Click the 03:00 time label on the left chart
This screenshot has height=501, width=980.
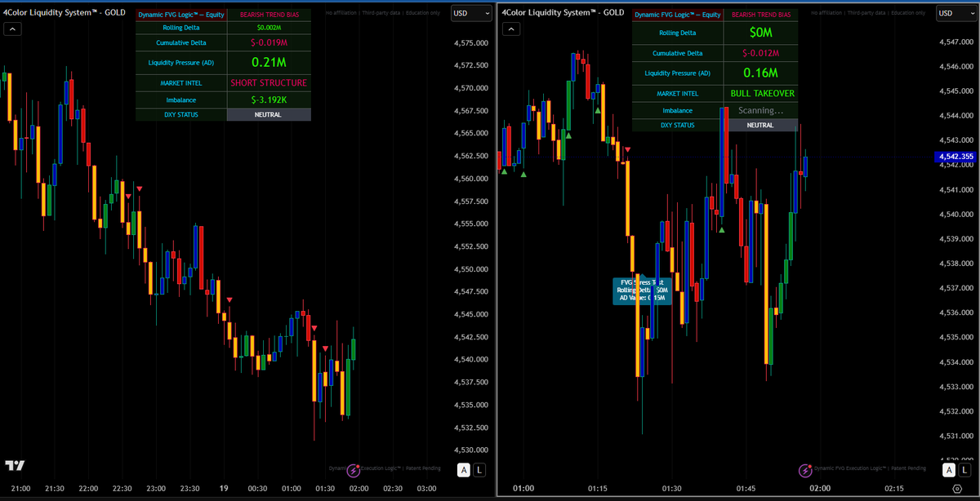(x=426, y=488)
